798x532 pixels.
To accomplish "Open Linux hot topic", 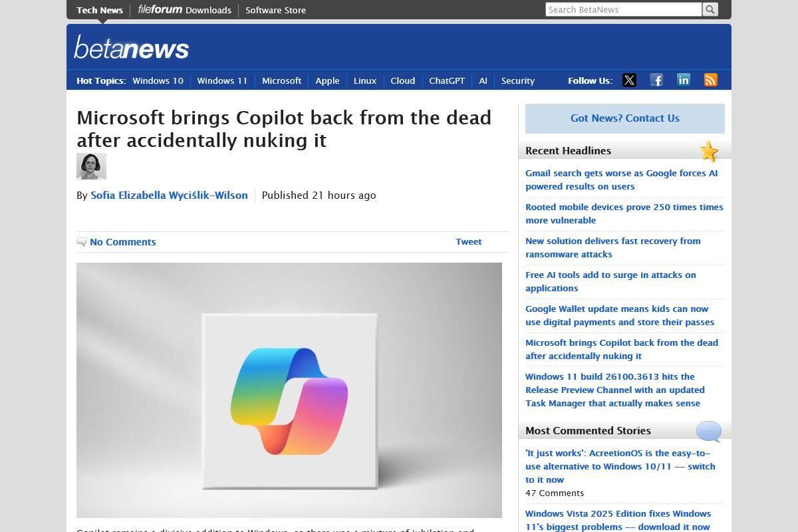I will (x=364, y=80).
